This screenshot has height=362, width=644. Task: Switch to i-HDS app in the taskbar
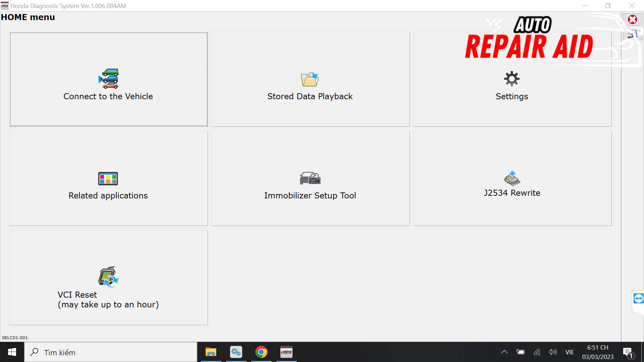point(286,352)
